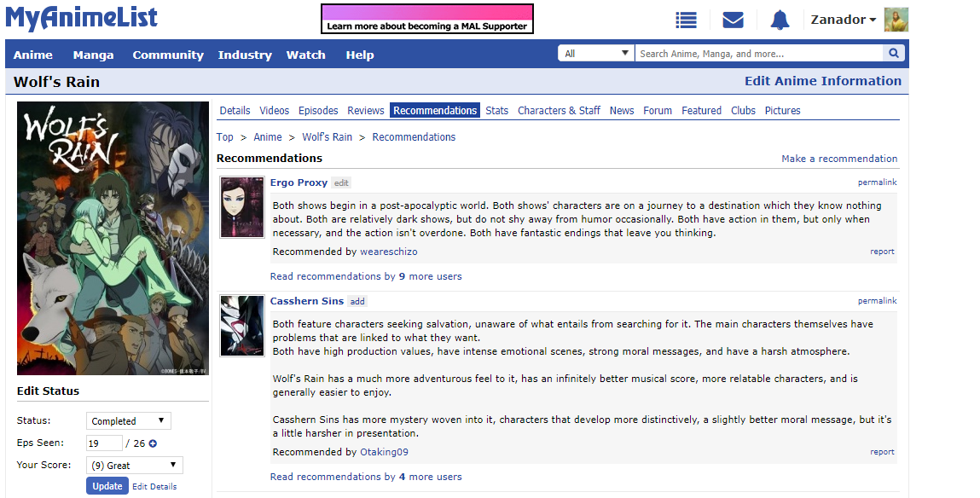Switch to the Pictures tab

coord(782,111)
